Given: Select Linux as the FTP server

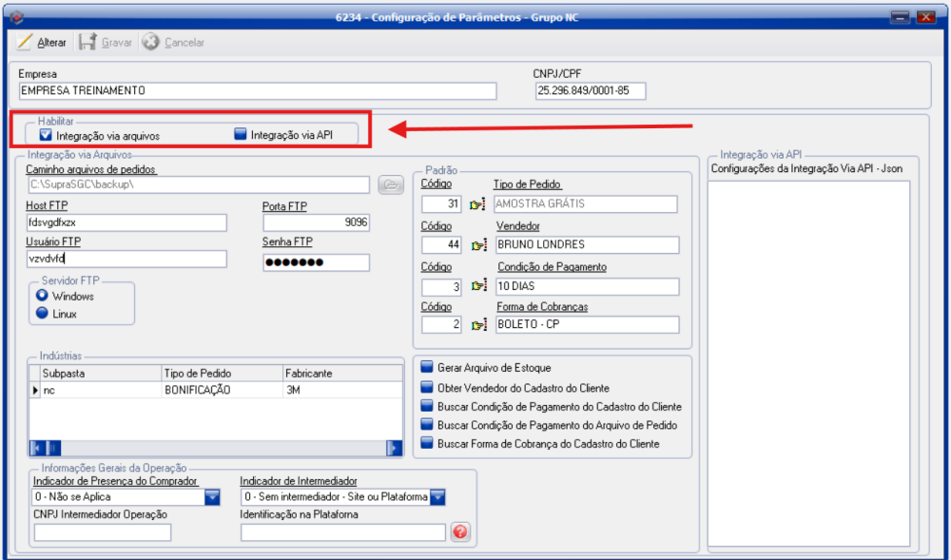Looking at the screenshot, I should click(x=42, y=314).
